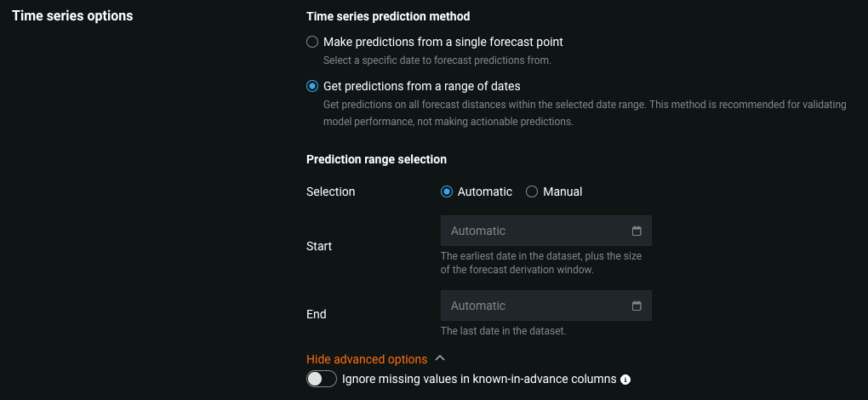Select Get predictions from a range of dates
868x400 pixels.
(312, 86)
